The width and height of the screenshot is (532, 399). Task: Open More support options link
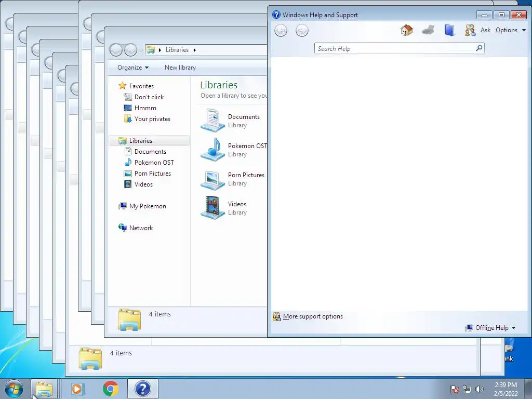point(312,316)
